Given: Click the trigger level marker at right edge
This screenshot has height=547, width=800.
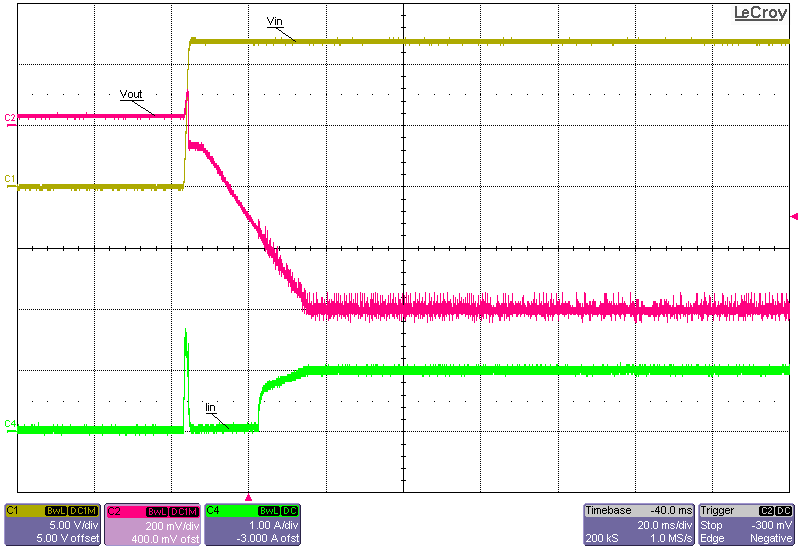Looking at the screenshot, I should coord(794,217).
